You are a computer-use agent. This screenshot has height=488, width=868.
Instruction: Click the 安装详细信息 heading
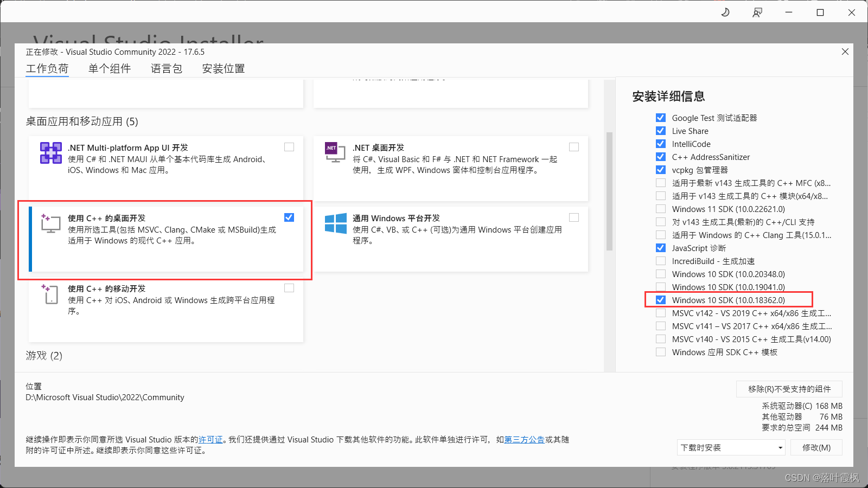coord(668,97)
